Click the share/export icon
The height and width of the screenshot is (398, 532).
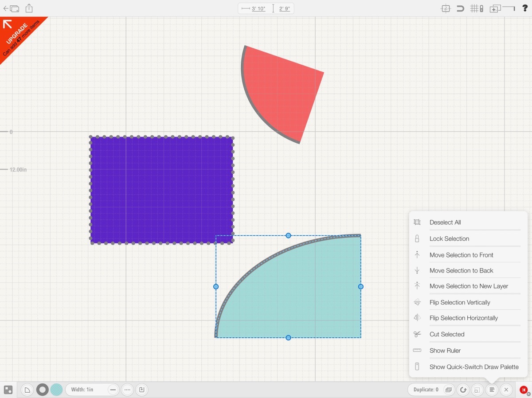pyautogui.click(x=29, y=8)
